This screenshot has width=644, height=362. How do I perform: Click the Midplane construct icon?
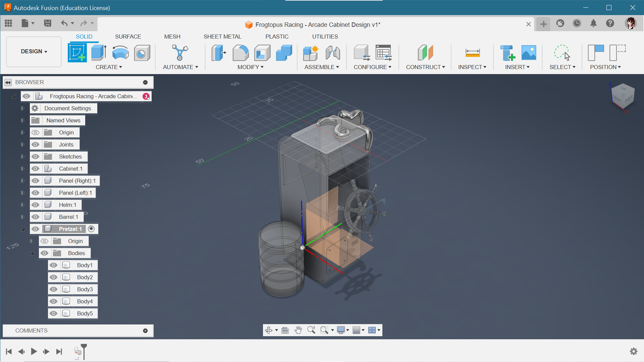click(425, 53)
